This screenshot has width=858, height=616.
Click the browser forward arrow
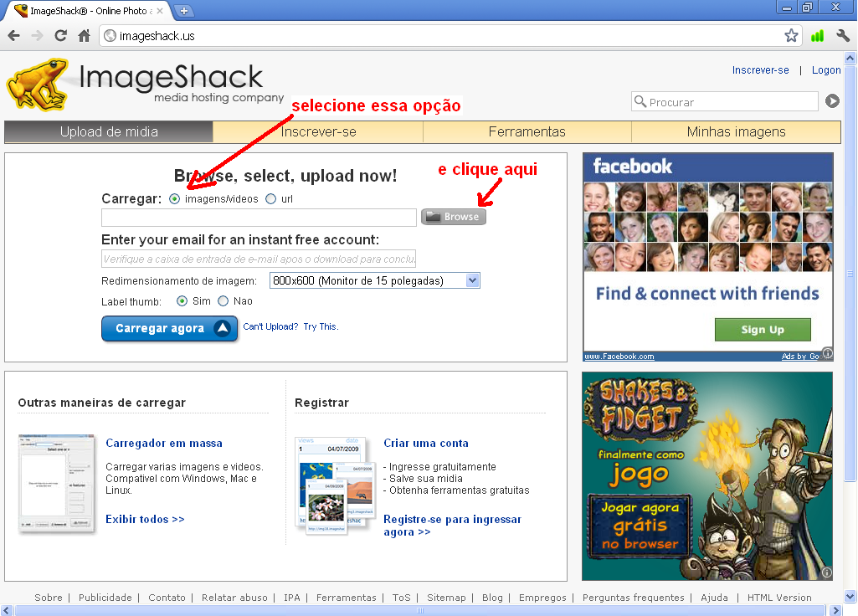tap(37, 36)
